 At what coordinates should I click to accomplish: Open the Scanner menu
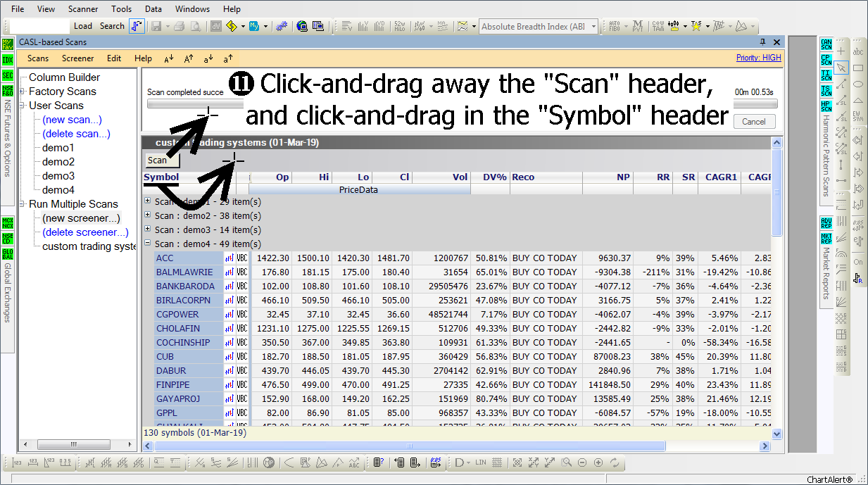pyautogui.click(x=83, y=9)
